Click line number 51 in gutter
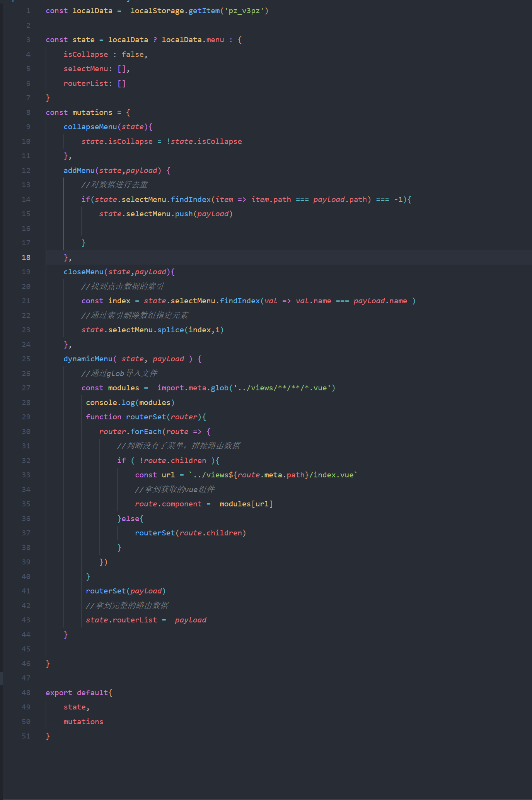The width and height of the screenshot is (532, 800). tap(26, 736)
